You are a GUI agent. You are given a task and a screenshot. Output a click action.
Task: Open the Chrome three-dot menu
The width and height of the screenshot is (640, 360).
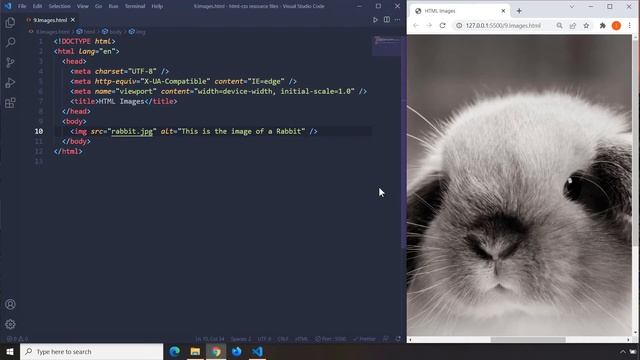[x=630, y=25]
